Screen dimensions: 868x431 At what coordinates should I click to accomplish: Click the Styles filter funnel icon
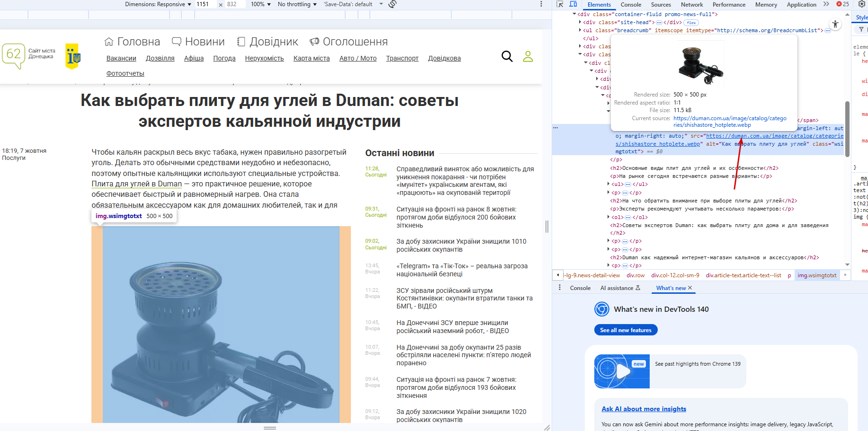861,29
